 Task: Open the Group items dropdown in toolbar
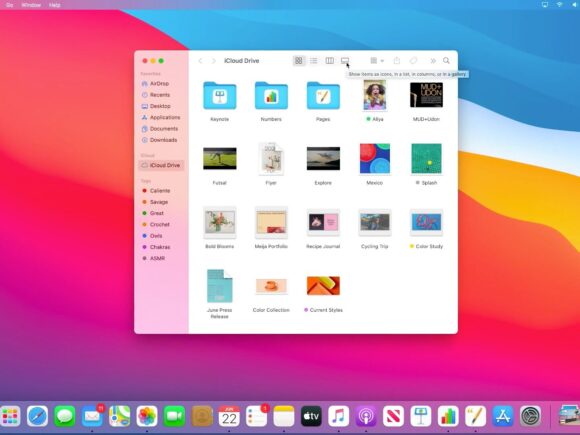(x=377, y=61)
